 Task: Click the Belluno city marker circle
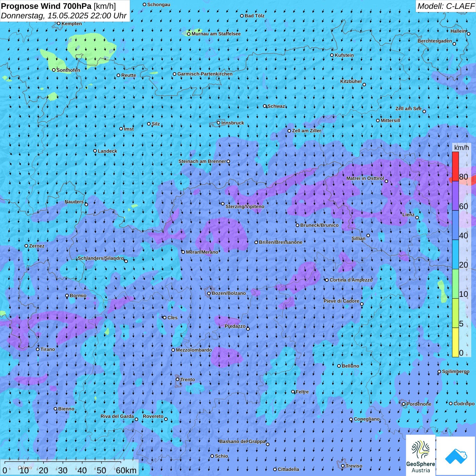click(x=339, y=366)
